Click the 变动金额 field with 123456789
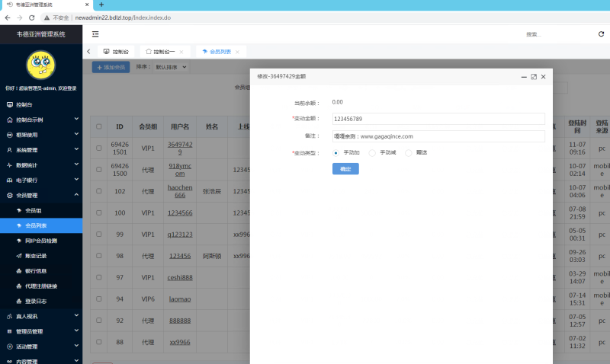The height and width of the screenshot is (364, 610). click(x=438, y=119)
